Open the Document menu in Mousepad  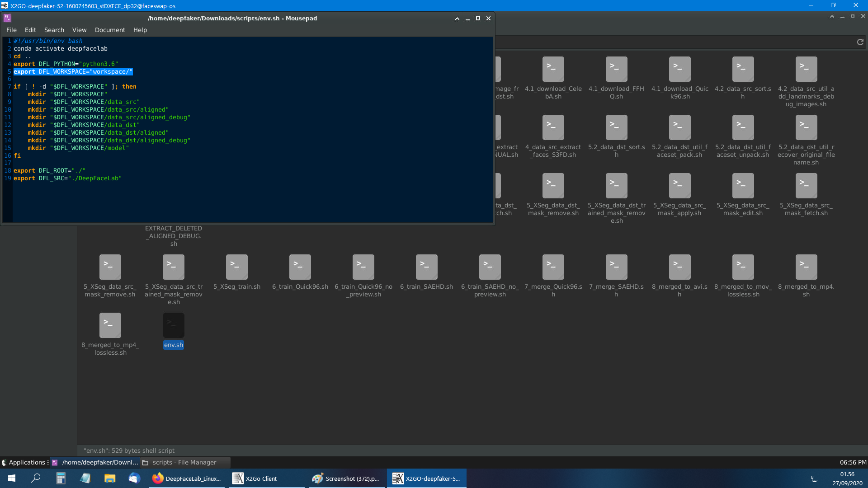[x=110, y=30]
